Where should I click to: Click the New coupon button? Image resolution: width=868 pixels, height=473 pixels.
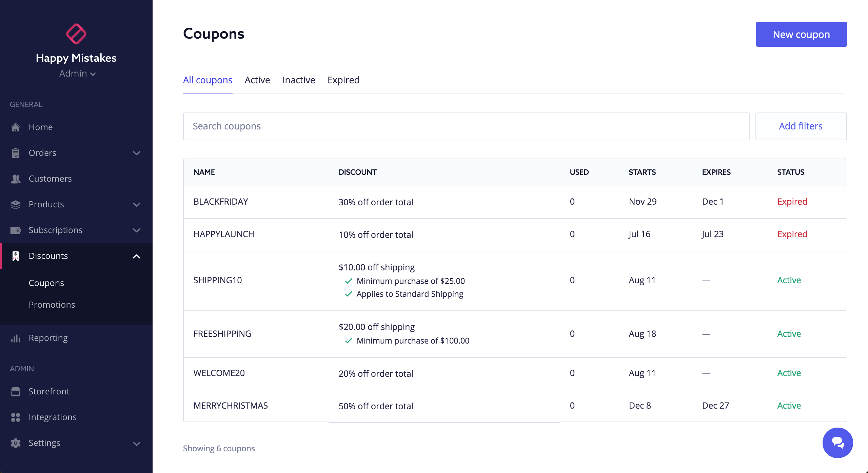(x=801, y=34)
